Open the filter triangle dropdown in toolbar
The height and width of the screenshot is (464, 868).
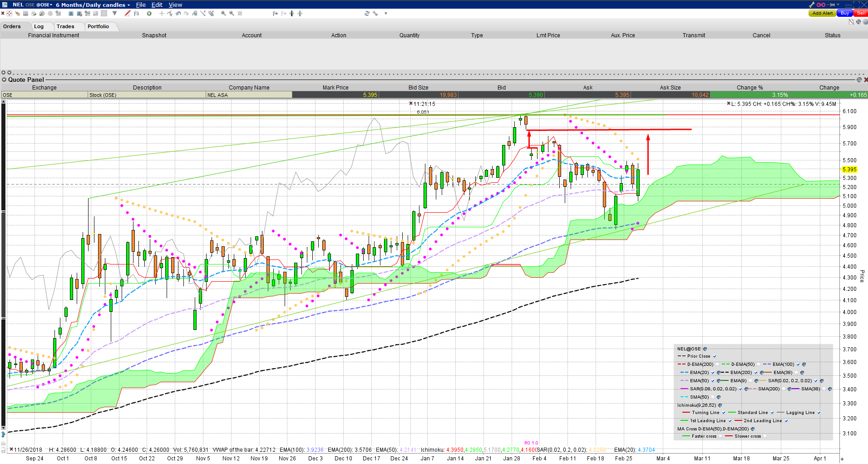coord(115,13)
